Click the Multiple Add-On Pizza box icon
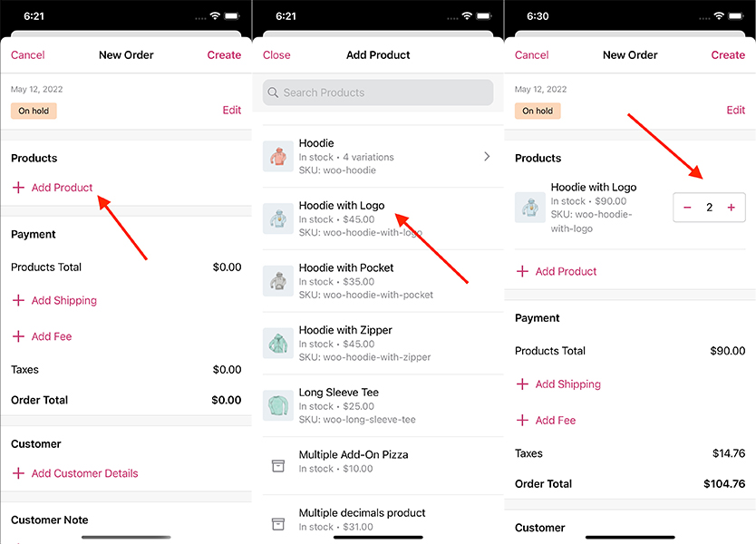756x544 pixels. (x=278, y=465)
